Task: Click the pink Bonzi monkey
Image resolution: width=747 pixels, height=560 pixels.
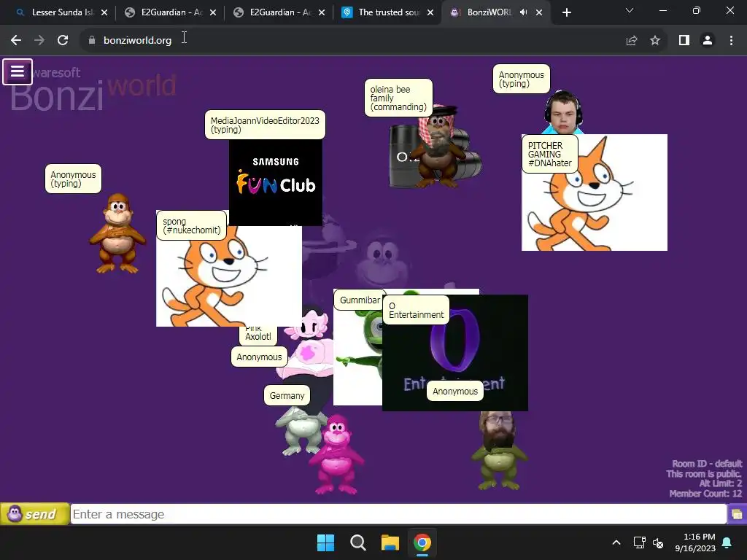Action: point(336,455)
